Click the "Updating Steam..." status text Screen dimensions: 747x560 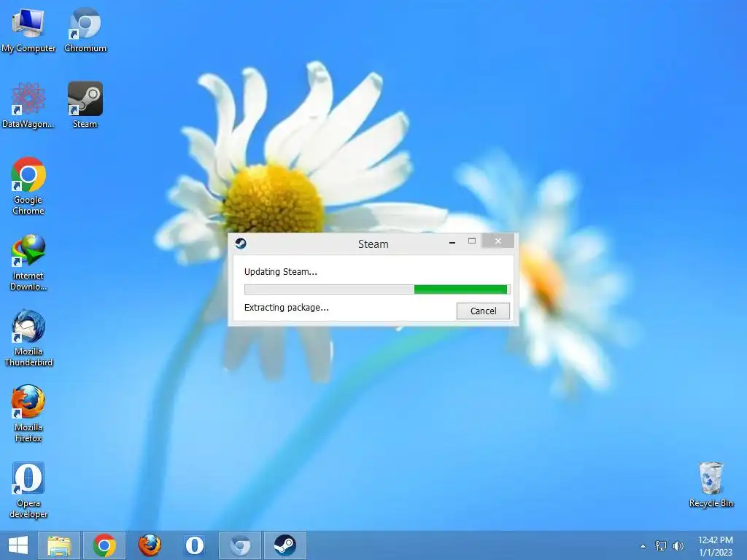(x=281, y=272)
